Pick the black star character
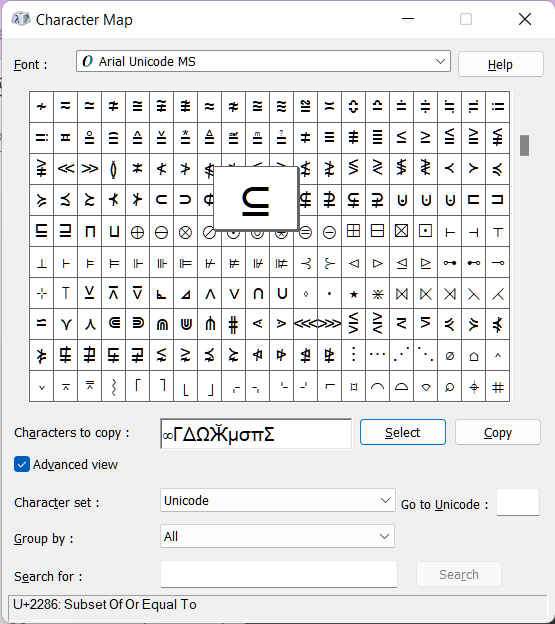Image resolution: width=555 pixels, height=624 pixels. click(x=353, y=294)
